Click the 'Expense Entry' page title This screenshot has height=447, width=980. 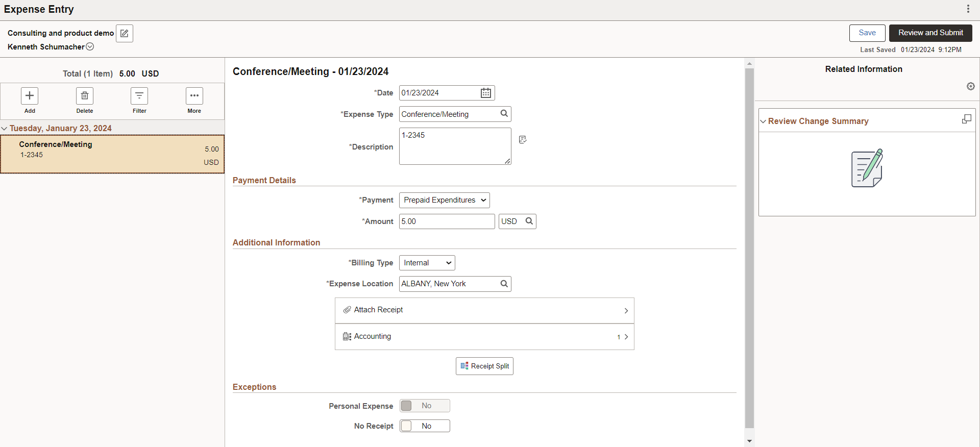(39, 9)
